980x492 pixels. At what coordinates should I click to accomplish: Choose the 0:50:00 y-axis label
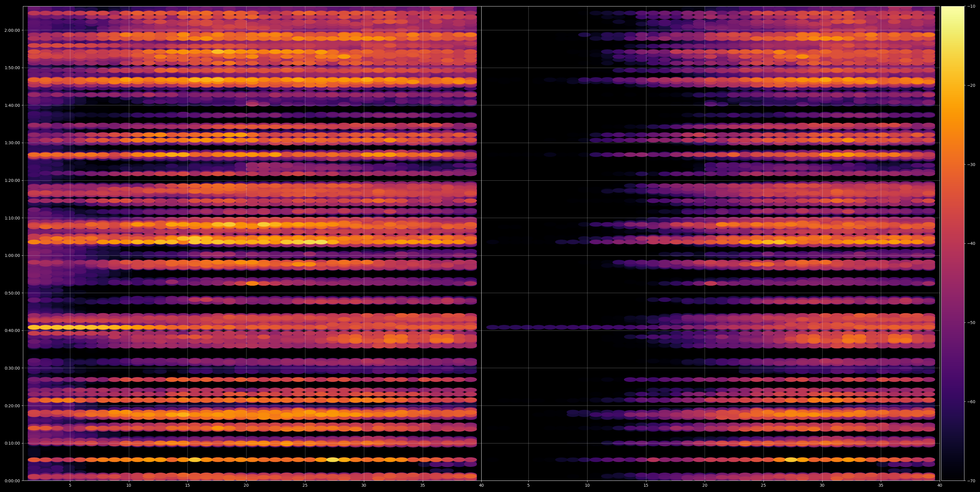(13, 293)
